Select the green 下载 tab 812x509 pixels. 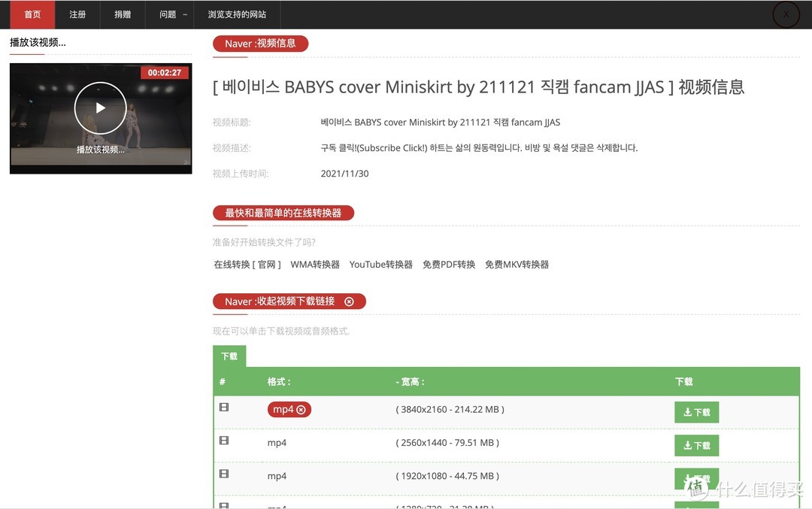[x=229, y=356]
